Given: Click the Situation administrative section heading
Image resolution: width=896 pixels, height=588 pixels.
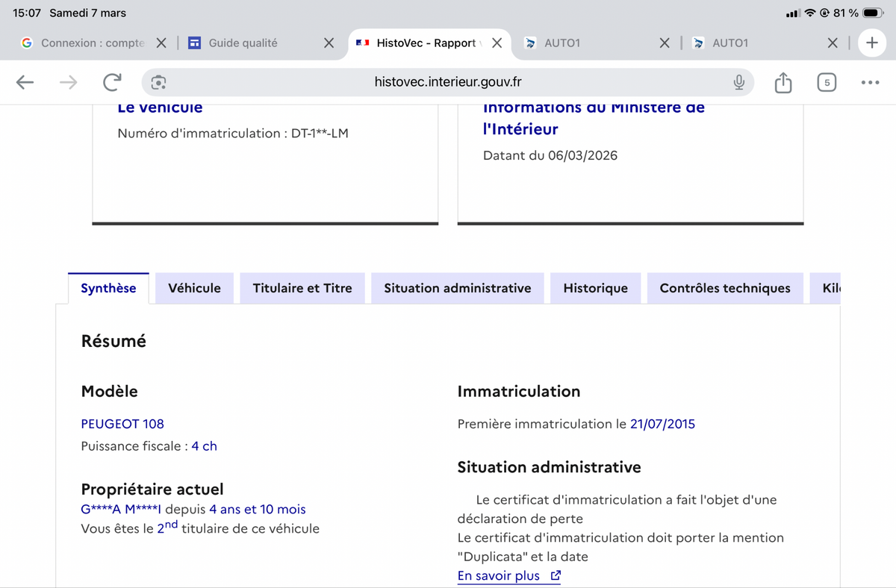Looking at the screenshot, I should click(549, 467).
